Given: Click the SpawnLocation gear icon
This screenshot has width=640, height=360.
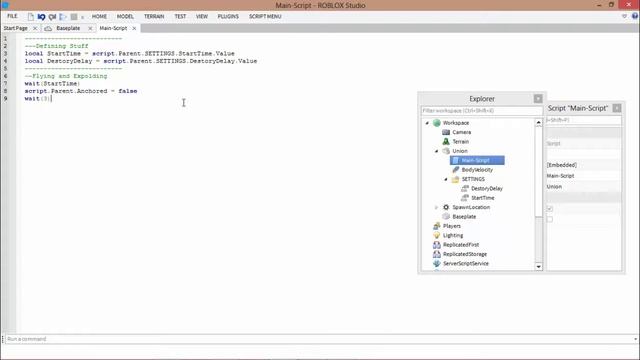Looking at the screenshot, I should tap(446, 207).
